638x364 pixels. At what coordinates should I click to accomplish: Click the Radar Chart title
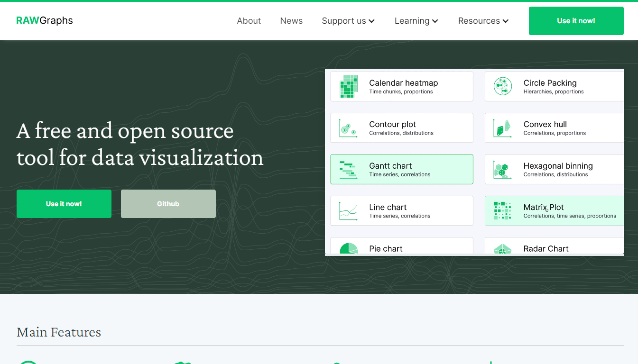point(546,248)
